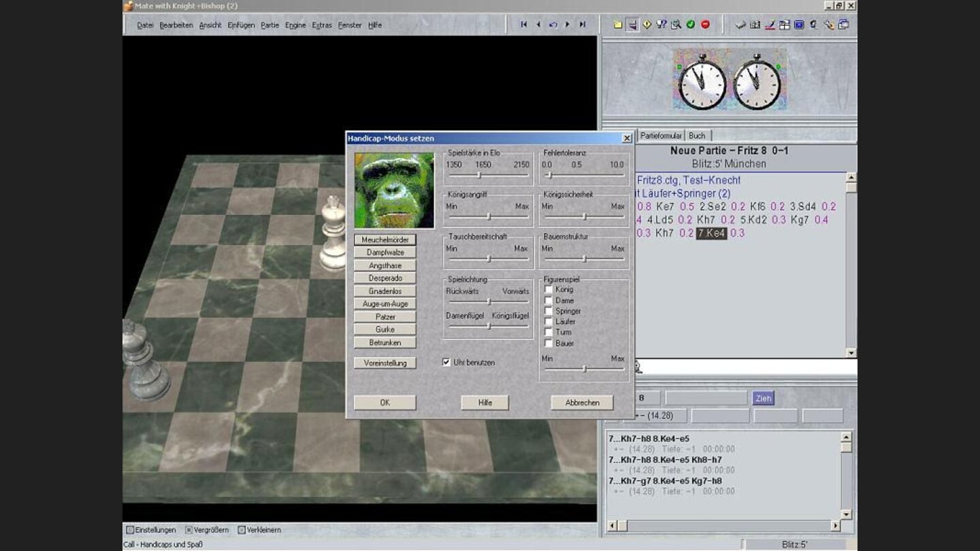The width and height of the screenshot is (980, 551).
Task: Step back one move in the toolbar
Action: click(538, 24)
